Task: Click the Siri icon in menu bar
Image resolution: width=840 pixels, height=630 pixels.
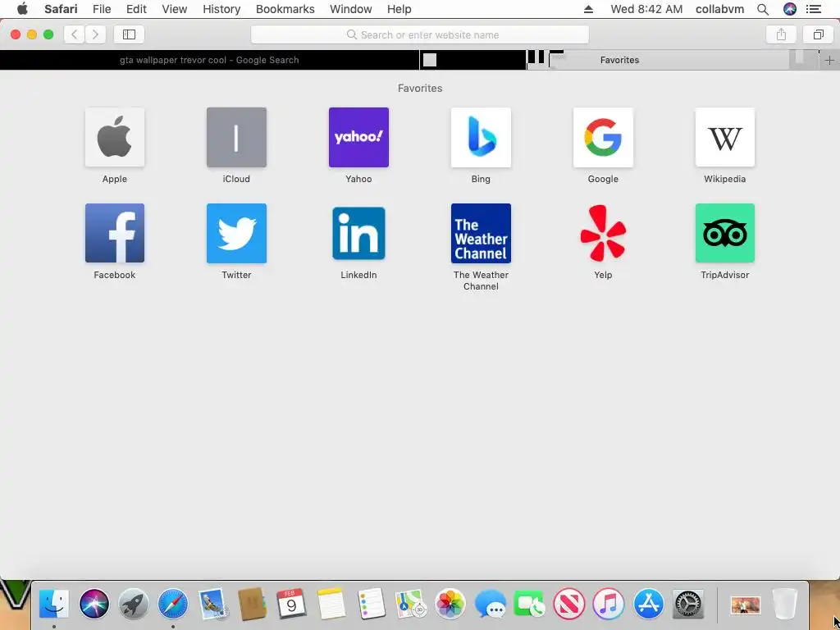Action: (790, 9)
